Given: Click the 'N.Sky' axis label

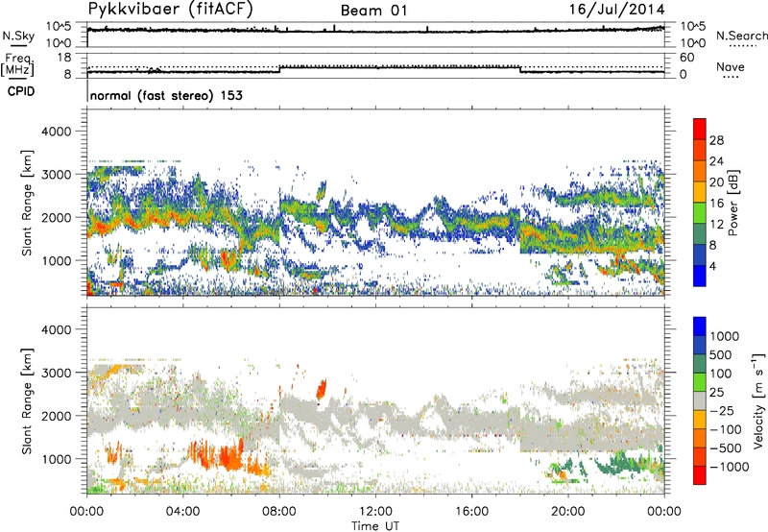Looking at the screenshot, I should click(18, 36).
